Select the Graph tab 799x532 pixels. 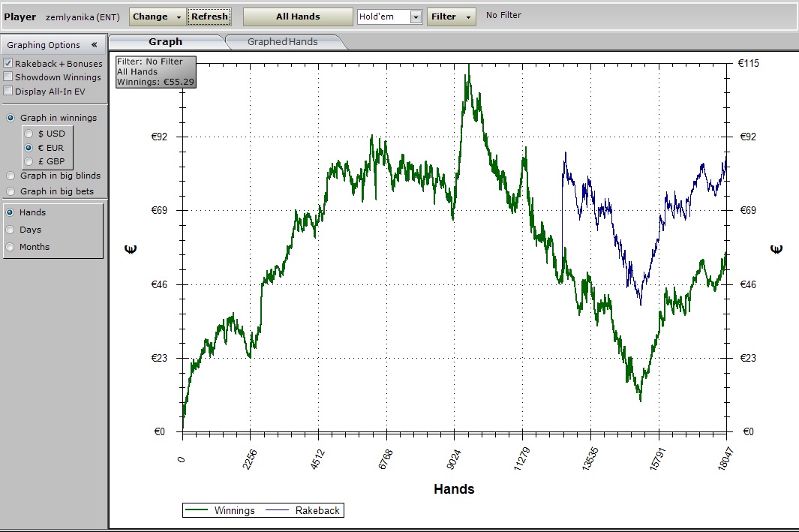click(165, 42)
